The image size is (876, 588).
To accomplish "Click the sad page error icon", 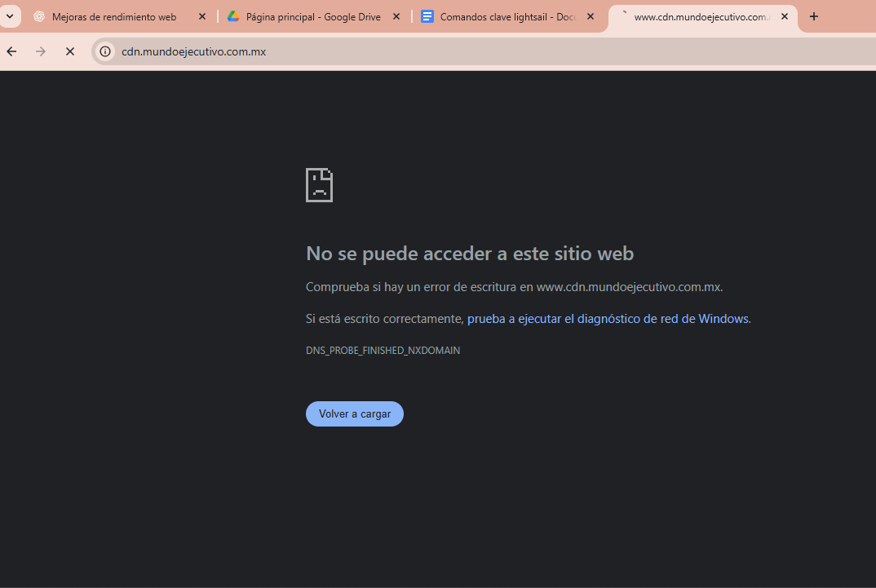I will click(319, 185).
